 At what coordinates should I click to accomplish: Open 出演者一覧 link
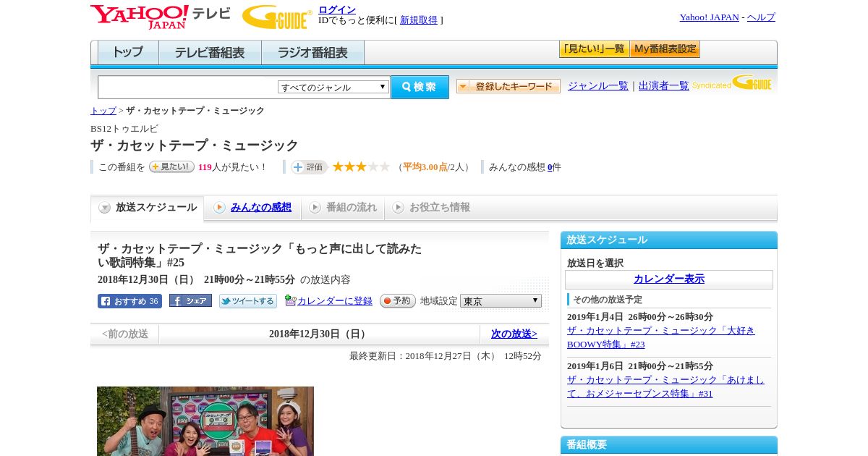664,86
